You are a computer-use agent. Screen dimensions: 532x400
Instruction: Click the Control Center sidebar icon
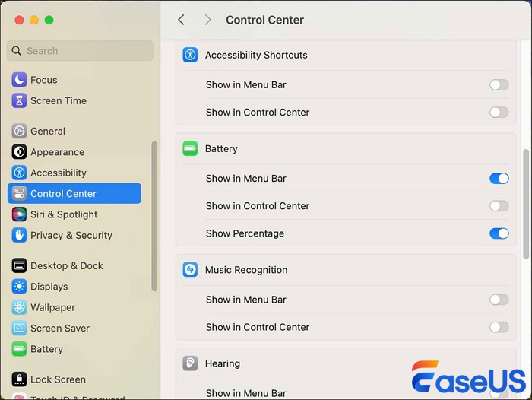tap(19, 194)
